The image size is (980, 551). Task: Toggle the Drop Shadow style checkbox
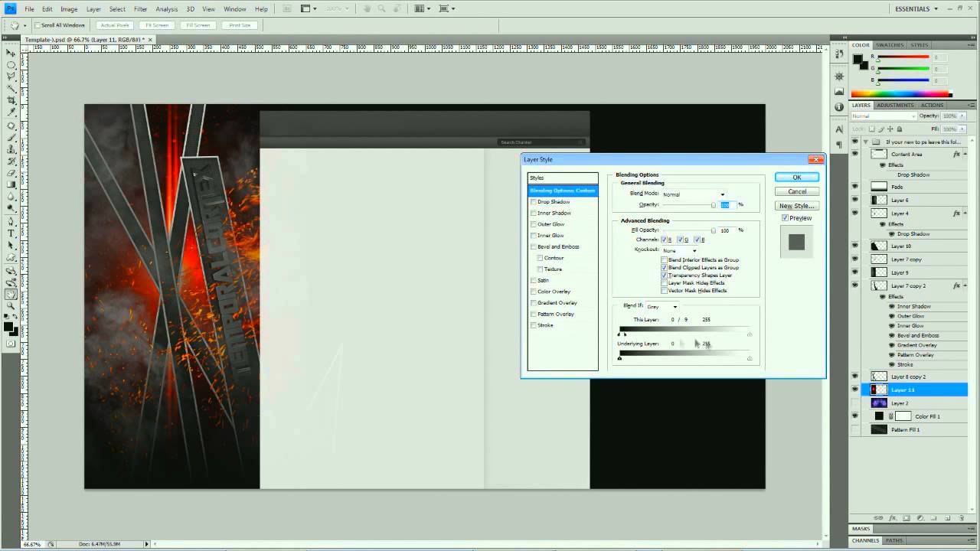(533, 201)
